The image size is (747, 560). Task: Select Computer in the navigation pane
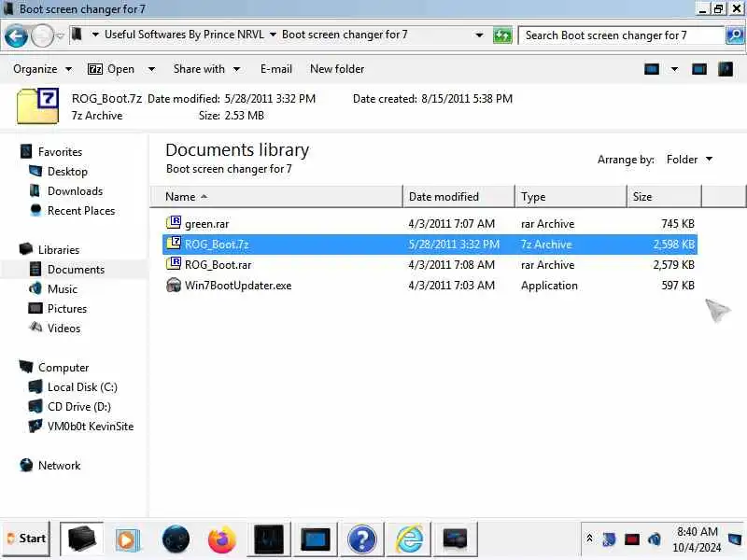(63, 368)
